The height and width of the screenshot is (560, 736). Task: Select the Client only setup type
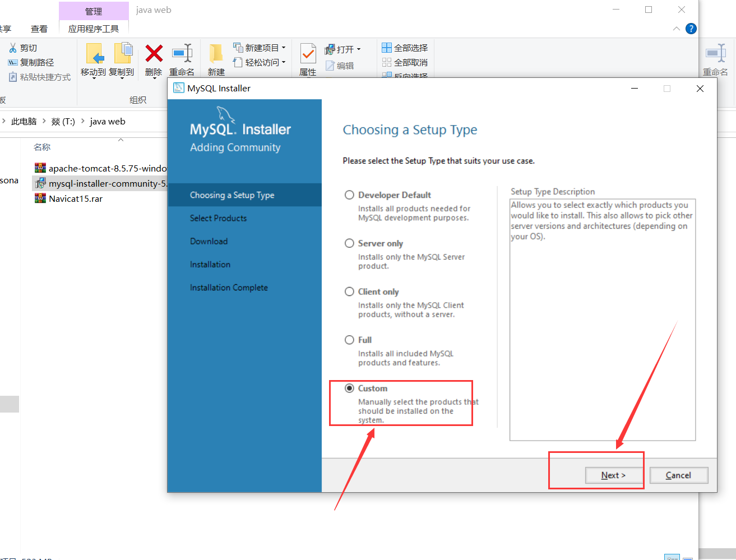tap(349, 291)
